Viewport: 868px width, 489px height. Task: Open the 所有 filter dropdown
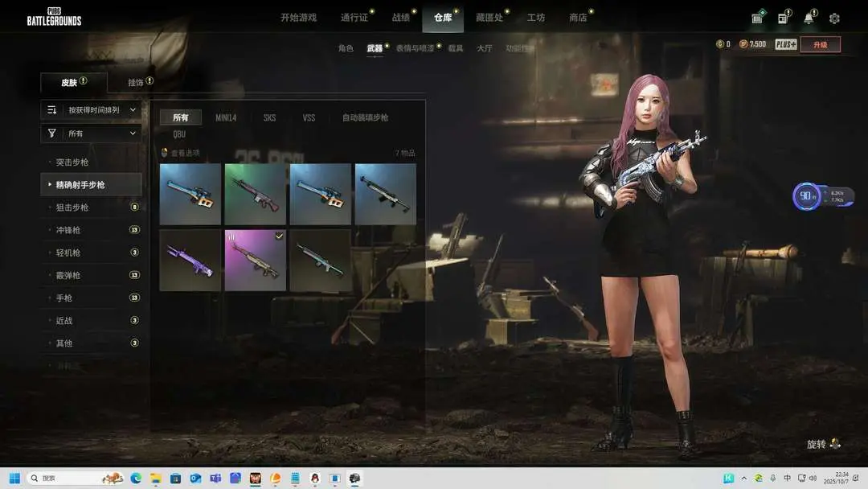91,134
